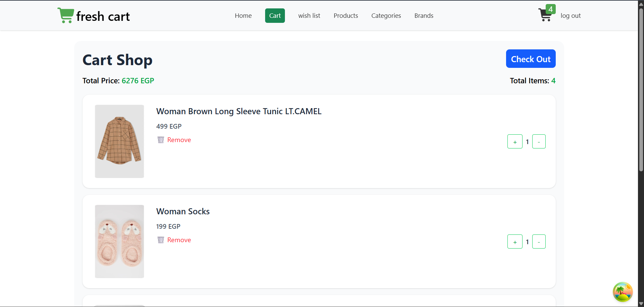Navigate to Products
Viewport: 644px width, 307px height.
346,16
